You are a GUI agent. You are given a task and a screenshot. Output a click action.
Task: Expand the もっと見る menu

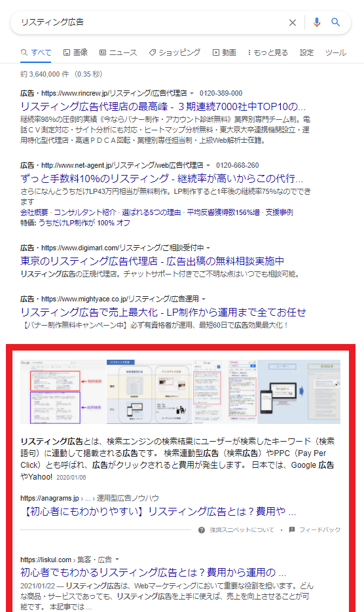268,52
